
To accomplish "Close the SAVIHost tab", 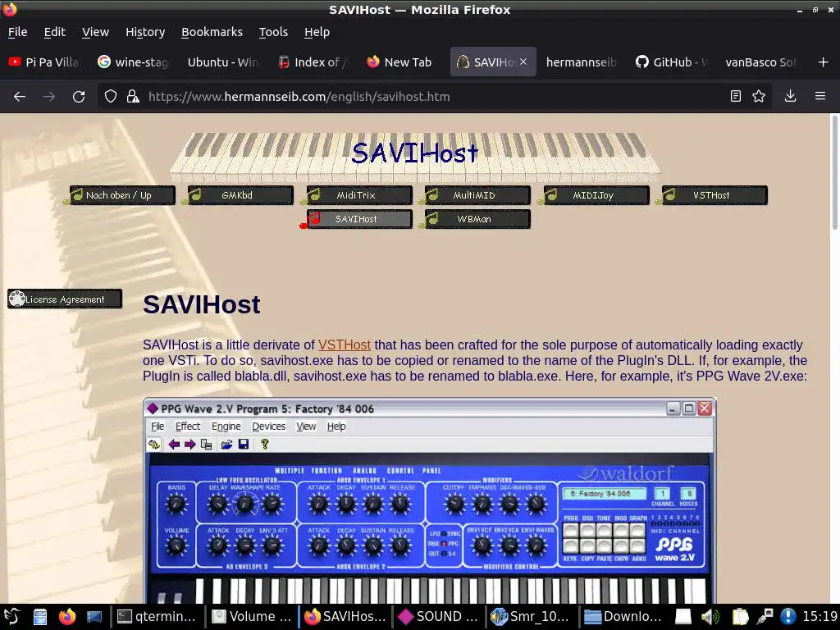I will click(x=523, y=62).
